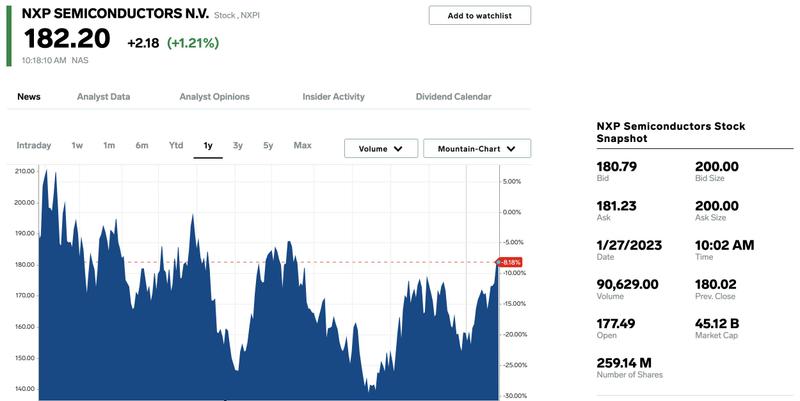Viewport: 800px width, 401px height.
Task: Select the 3y chart range
Action: 238,145
